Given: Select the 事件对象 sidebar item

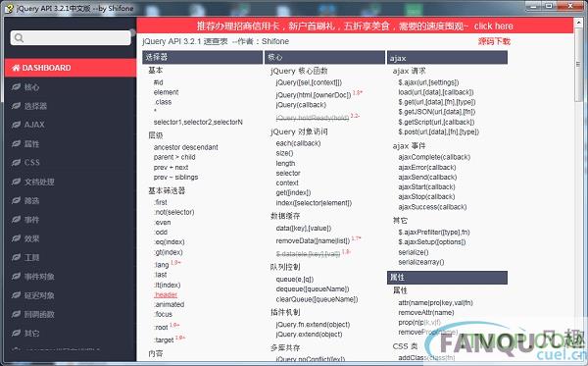Looking at the screenshot, I should tap(39, 277).
